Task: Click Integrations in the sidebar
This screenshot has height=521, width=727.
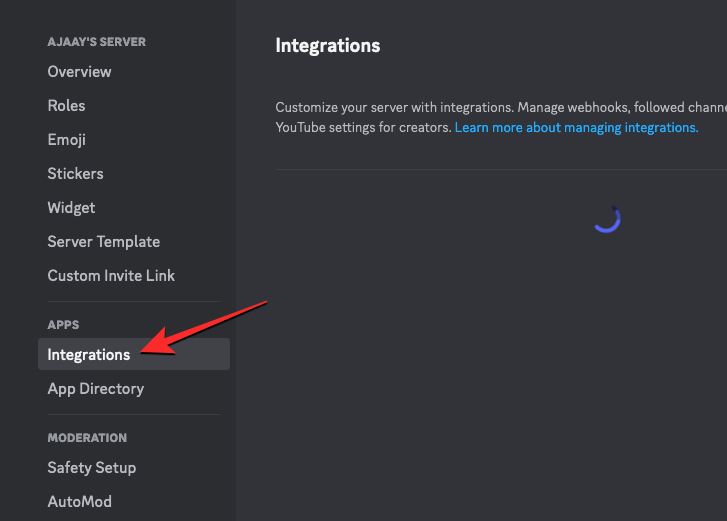Action: [88, 355]
